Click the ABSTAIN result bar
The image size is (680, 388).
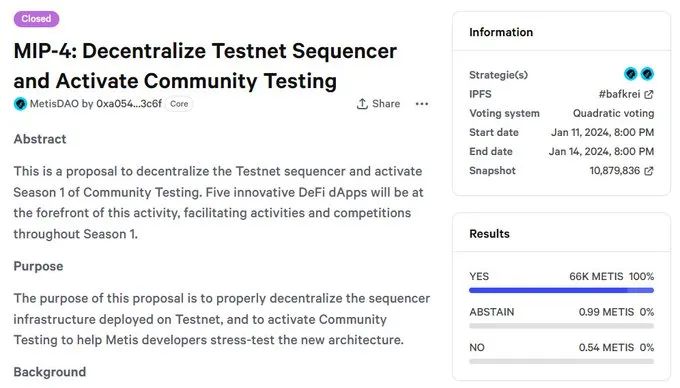point(562,326)
